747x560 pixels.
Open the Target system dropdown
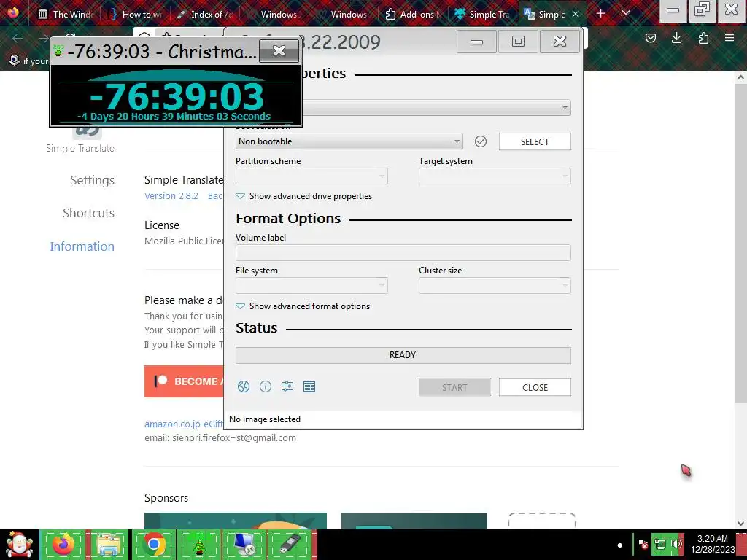tap(495, 176)
